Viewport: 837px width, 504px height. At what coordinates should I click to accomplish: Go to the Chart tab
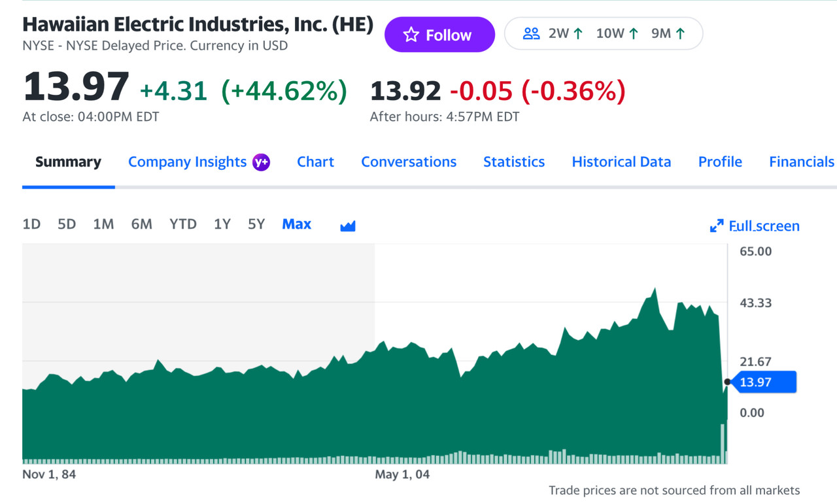[x=315, y=162]
